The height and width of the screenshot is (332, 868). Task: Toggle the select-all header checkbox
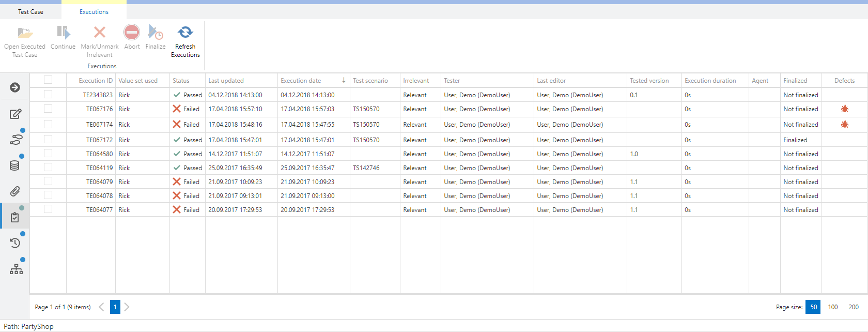click(x=48, y=80)
